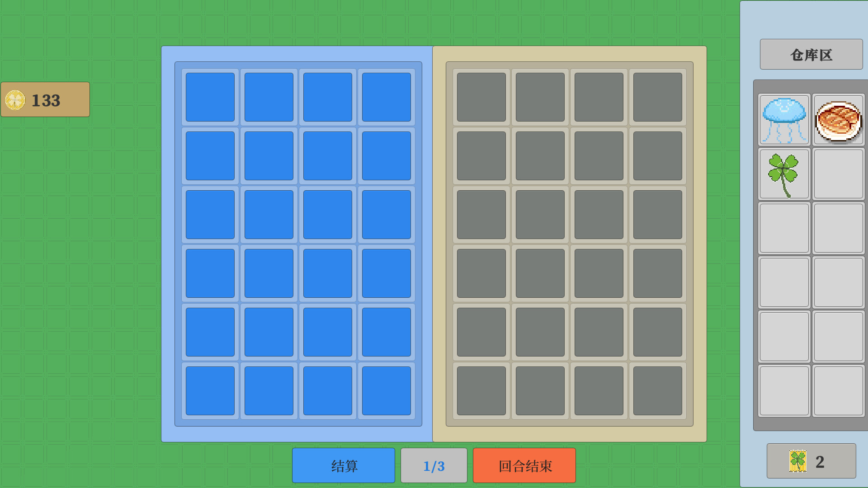The width and height of the screenshot is (868, 488).
Task: Click the bottom-left empty warehouse slot
Action: pos(784,390)
